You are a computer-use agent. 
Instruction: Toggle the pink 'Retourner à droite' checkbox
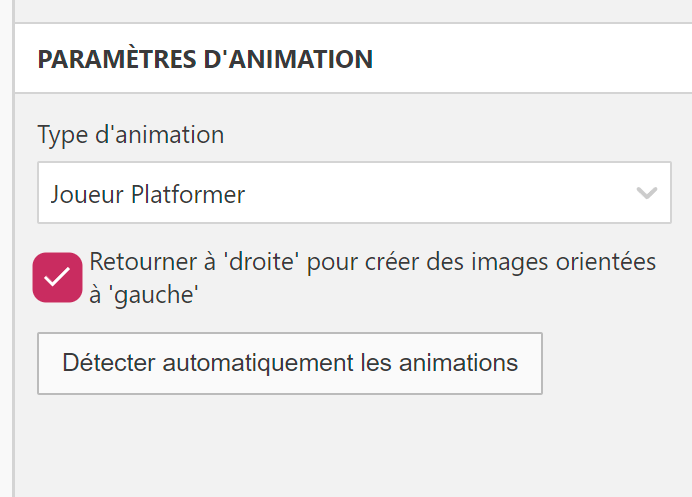point(57,278)
